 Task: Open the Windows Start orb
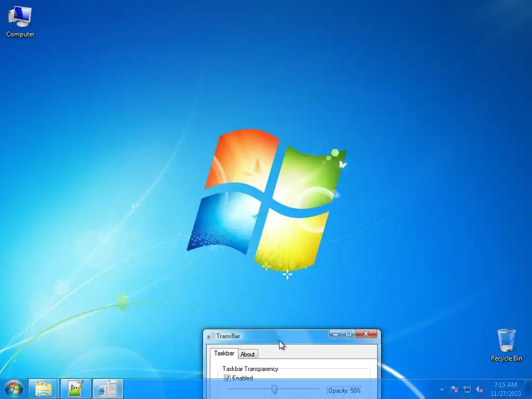pos(14,389)
